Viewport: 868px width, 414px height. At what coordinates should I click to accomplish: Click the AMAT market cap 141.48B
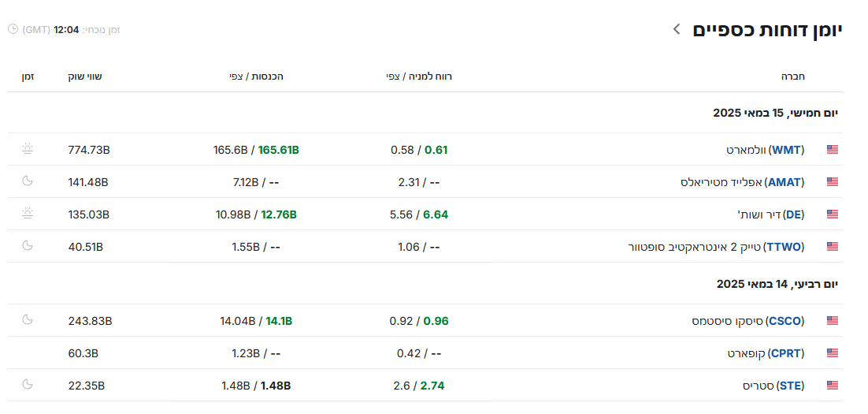click(88, 182)
